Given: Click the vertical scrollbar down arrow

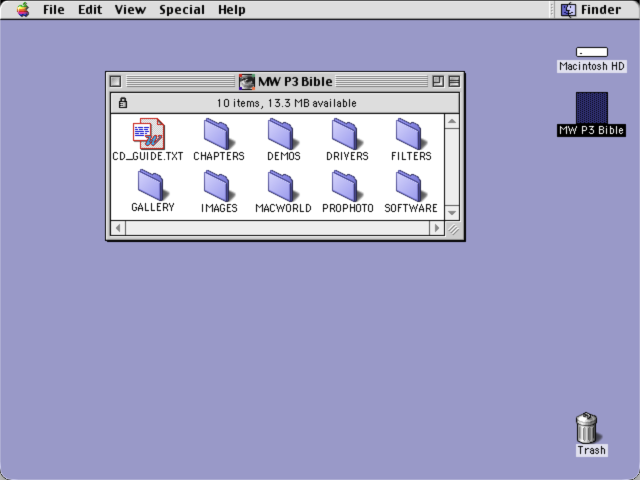Looking at the screenshot, I should coord(452,213).
